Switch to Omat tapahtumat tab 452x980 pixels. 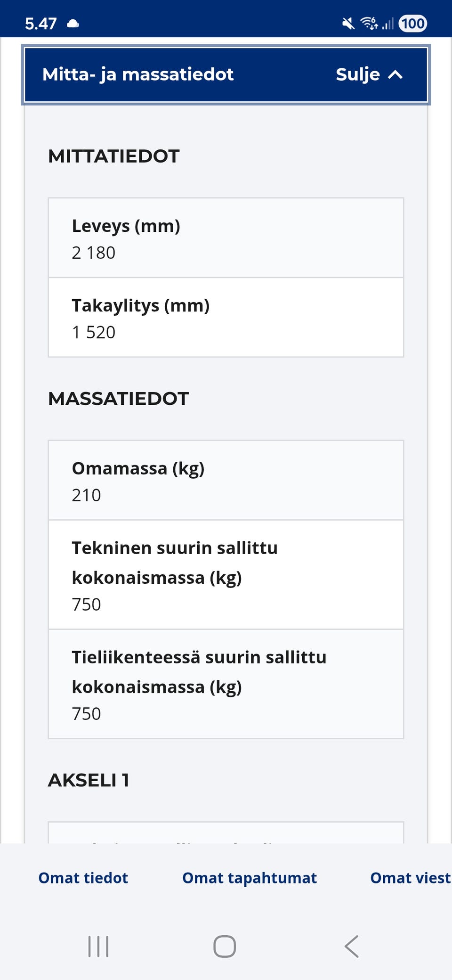click(x=249, y=878)
